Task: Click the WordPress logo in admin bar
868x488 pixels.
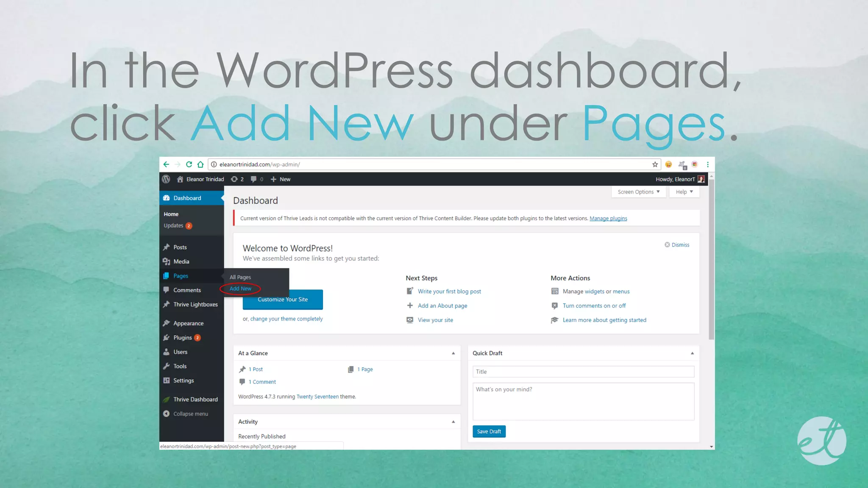Action: point(166,179)
